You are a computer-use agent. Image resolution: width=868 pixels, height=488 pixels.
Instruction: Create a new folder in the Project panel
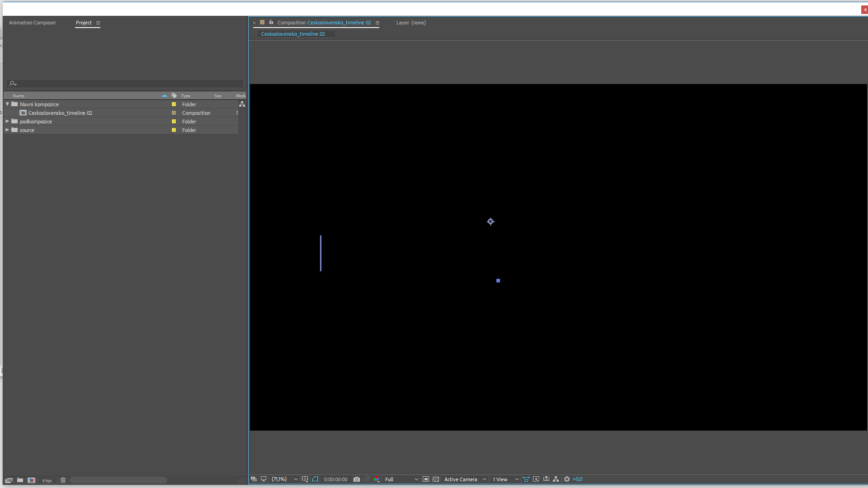point(20,480)
